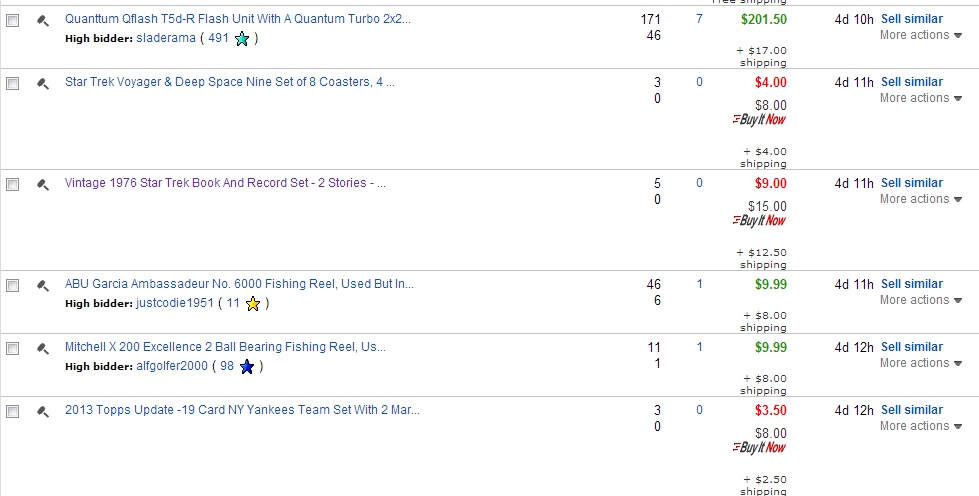Expand More actions for the 2013 Topps Update listing
Image resolution: width=979 pixels, height=496 pixels.
[921, 425]
